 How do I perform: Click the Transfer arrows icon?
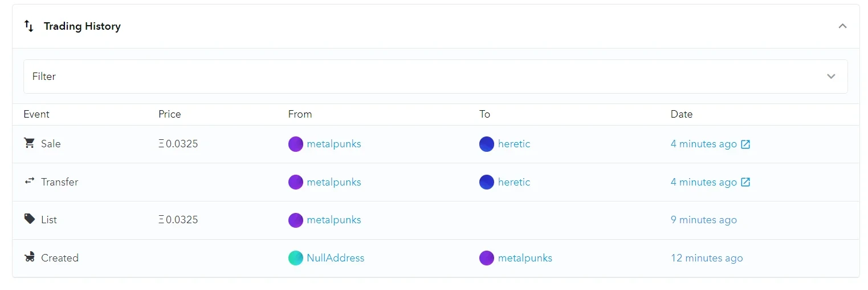(x=30, y=181)
